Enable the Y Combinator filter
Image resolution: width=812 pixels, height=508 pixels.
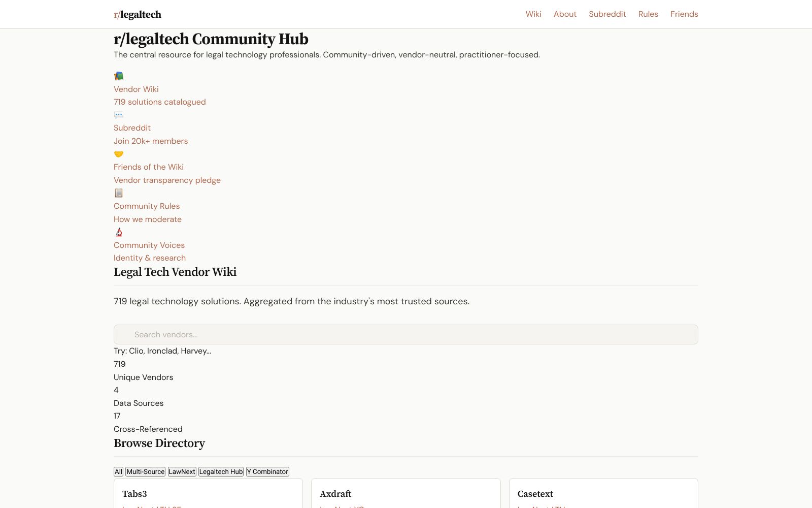[267, 471]
